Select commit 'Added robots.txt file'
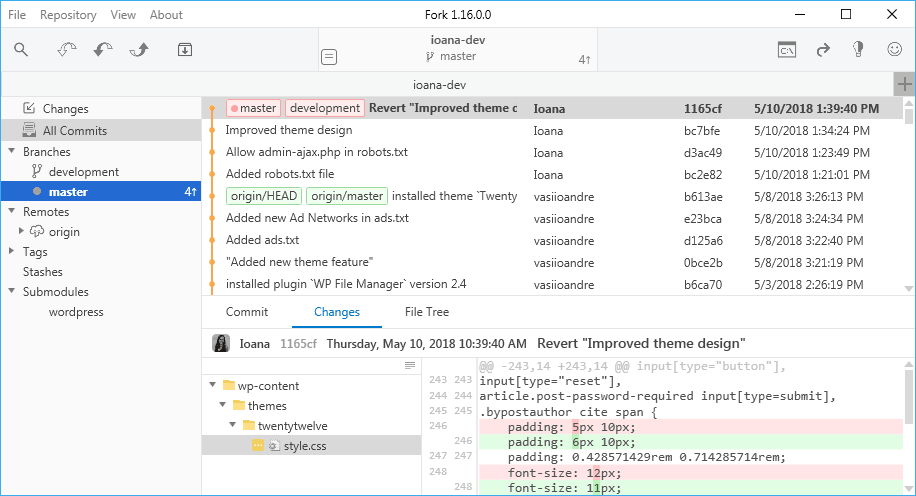Viewport: 916px width, 496px height. [553, 174]
